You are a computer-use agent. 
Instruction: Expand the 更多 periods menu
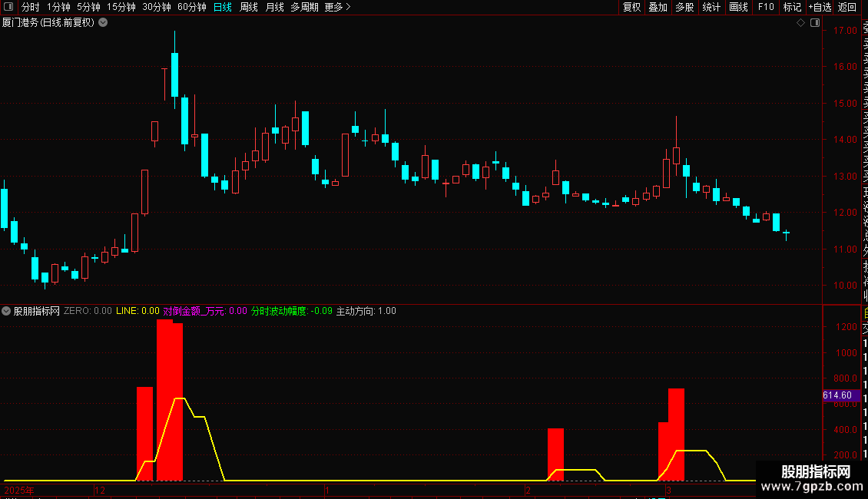[x=338, y=7]
